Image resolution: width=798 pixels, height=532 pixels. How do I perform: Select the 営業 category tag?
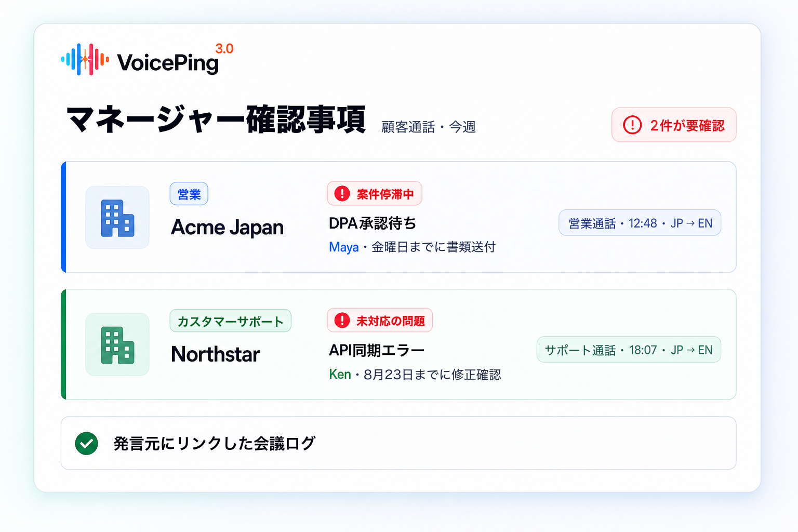coord(189,194)
